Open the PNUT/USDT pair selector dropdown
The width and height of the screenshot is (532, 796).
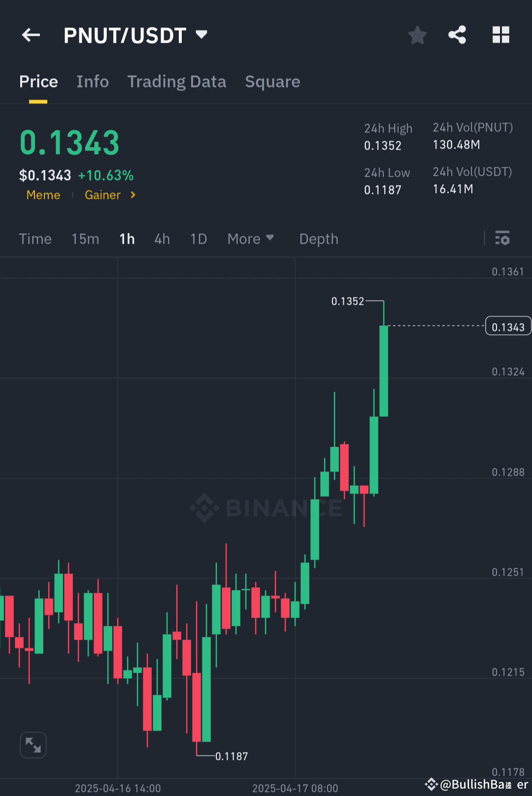(x=201, y=34)
